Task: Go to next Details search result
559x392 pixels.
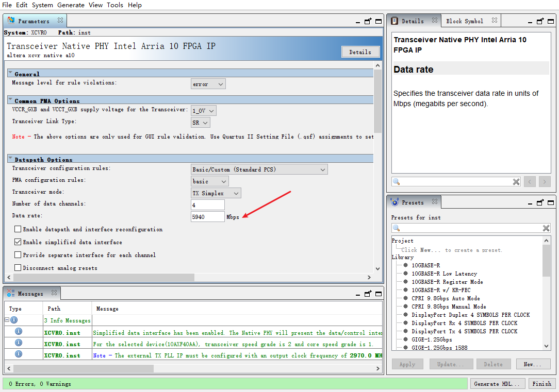Action: click(545, 182)
